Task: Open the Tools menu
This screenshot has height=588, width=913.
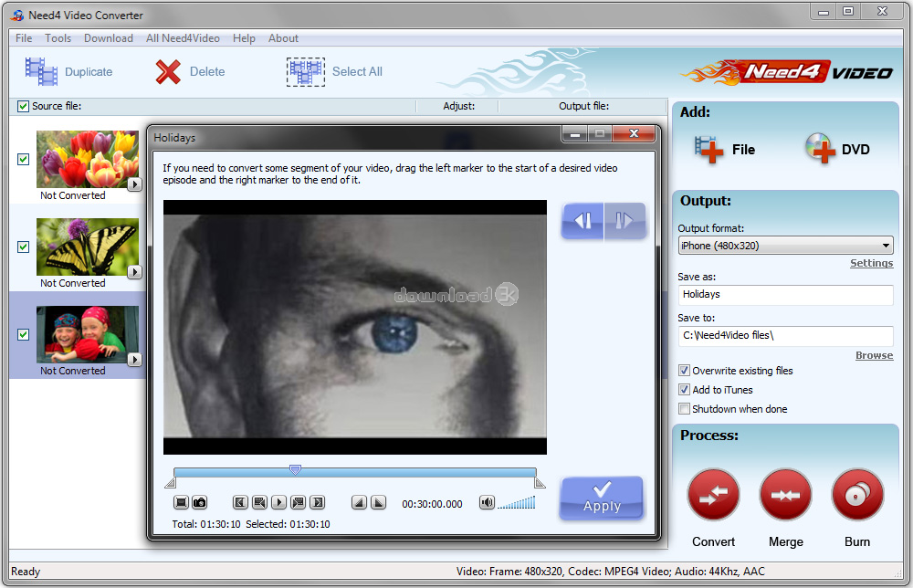Action: (58, 38)
